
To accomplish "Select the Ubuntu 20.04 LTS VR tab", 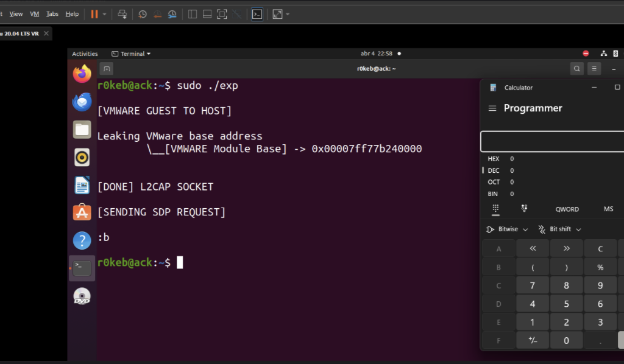I will coord(20,33).
